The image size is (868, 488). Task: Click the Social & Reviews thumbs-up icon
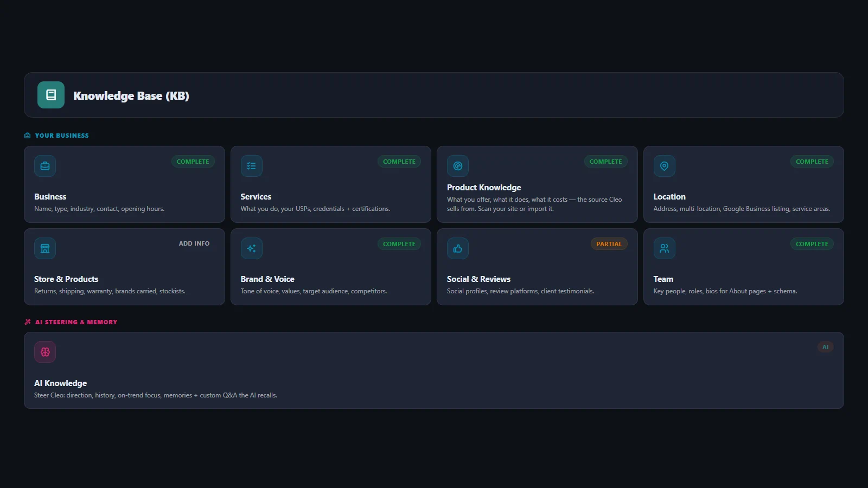tap(458, 248)
